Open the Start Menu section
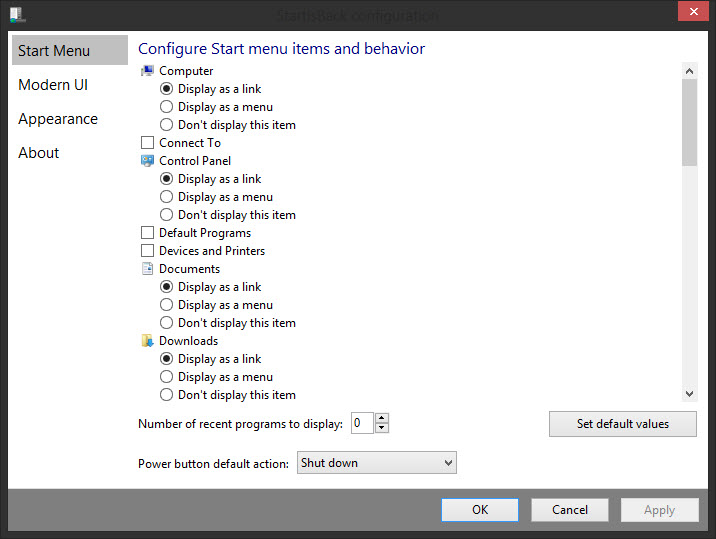Image resolution: width=716 pixels, height=539 pixels. coord(70,50)
